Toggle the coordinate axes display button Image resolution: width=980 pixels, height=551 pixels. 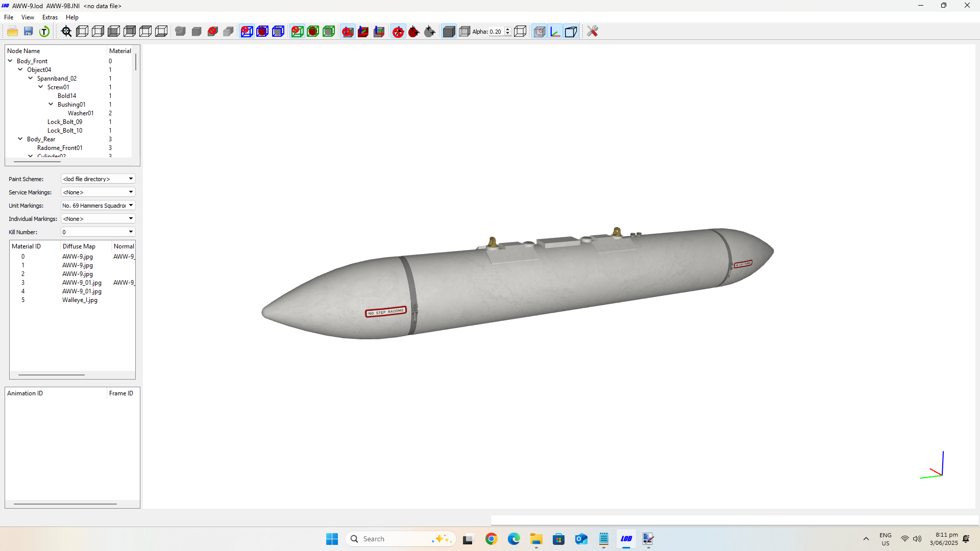(555, 32)
